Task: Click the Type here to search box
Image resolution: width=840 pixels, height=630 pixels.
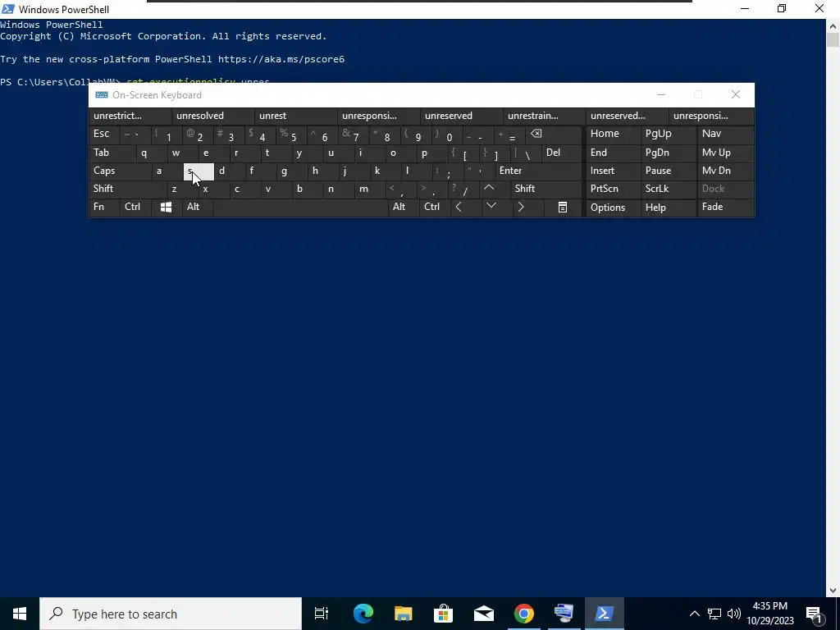Action: (x=171, y=614)
